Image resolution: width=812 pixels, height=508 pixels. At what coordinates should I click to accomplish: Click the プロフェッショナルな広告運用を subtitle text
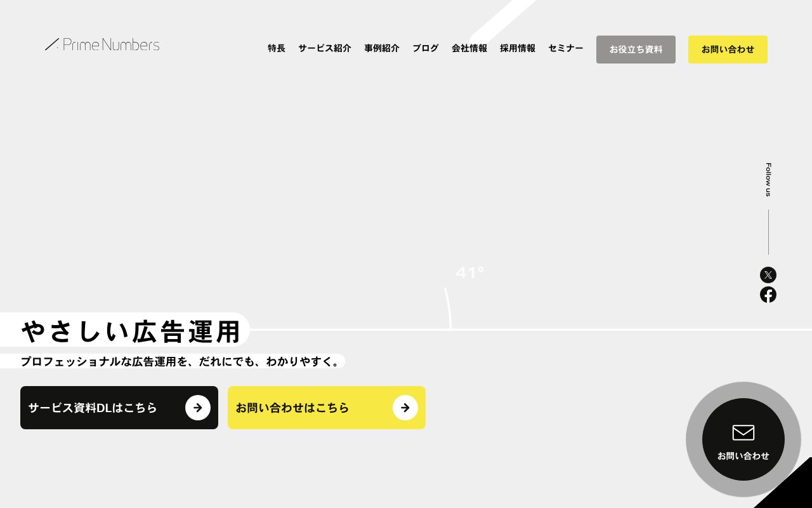click(x=105, y=361)
